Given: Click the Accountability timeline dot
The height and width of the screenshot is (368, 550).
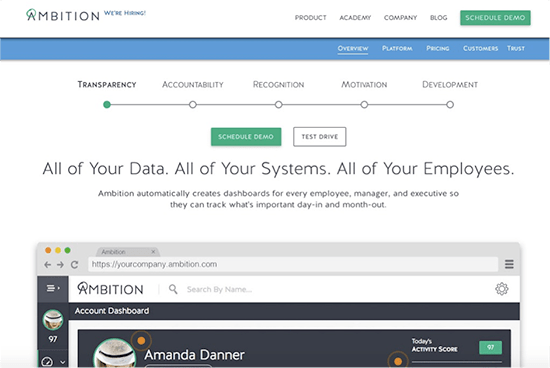Looking at the screenshot, I should click(193, 105).
